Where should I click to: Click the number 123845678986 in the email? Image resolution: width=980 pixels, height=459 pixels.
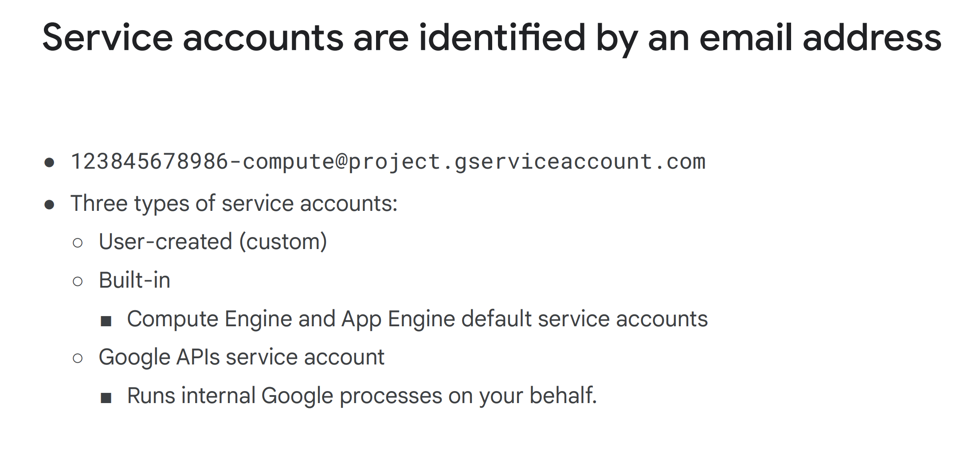coord(149,162)
